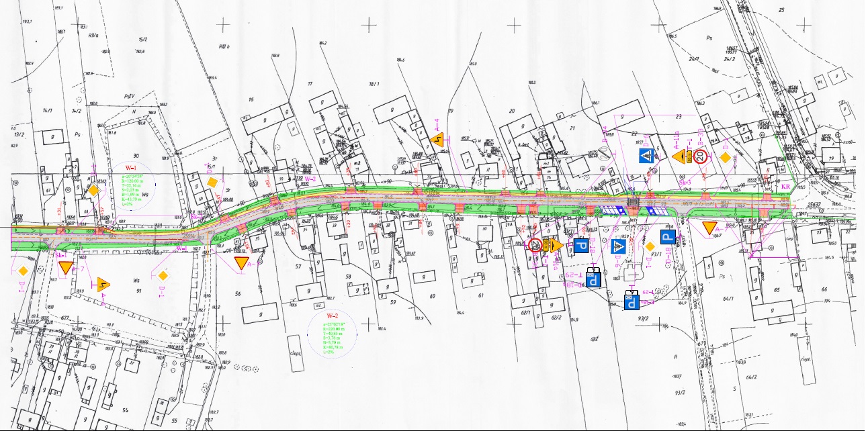The height and width of the screenshot is (431, 868).
Task: Click the yellow diamond sign near plot 93/1
Action: click(649, 247)
